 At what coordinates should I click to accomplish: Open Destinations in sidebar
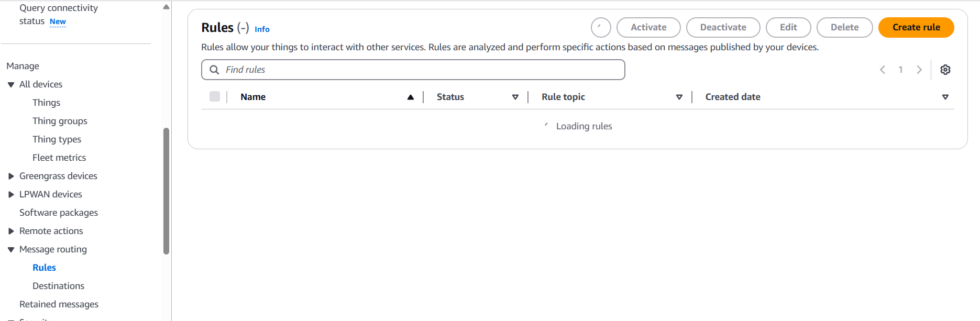pyautogui.click(x=58, y=286)
